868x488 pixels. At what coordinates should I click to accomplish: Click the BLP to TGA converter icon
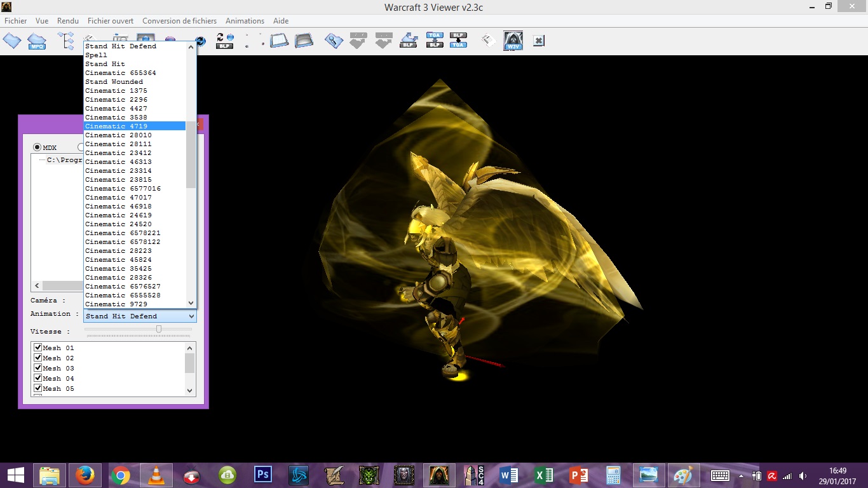tap(458, 41)
